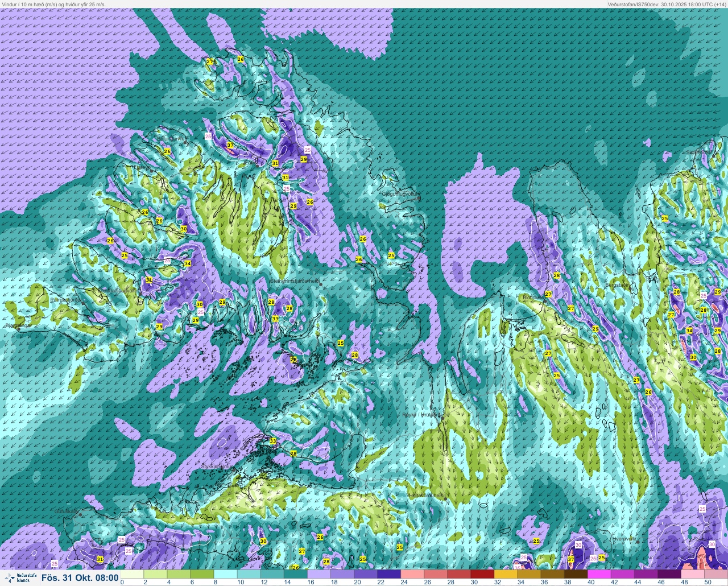
Task: Click the Stykkishólmur station label
Action: pyautogui.click(x=218, y=467)
